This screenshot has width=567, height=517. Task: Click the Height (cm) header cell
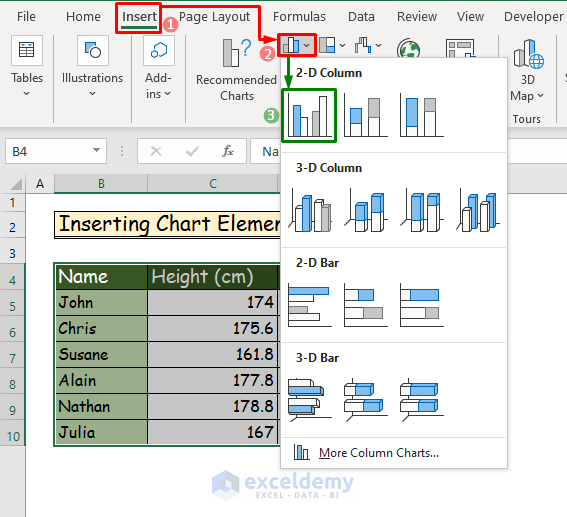tap(213, 277)
